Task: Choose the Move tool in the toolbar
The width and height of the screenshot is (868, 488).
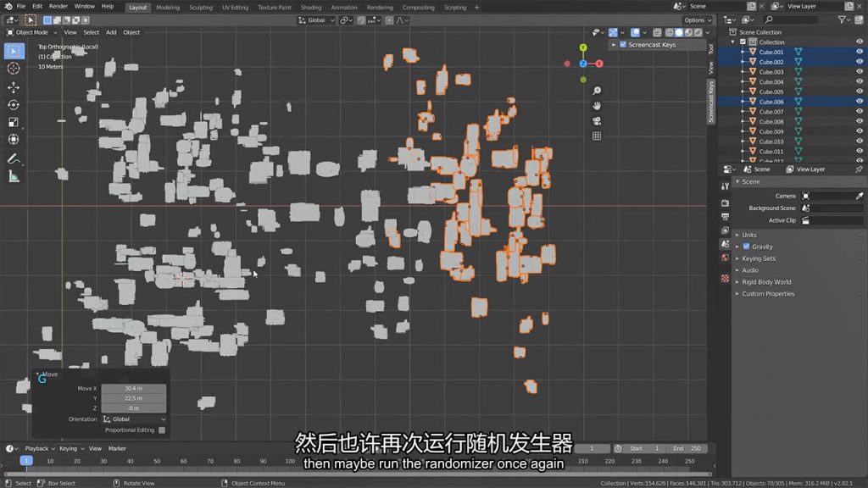Action: coord(14,87)
